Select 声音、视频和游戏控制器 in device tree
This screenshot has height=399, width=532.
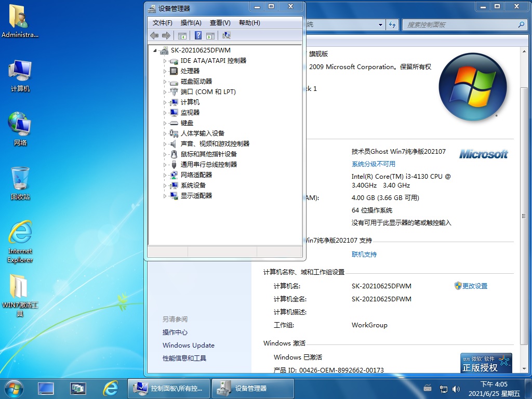pos(215,144)
